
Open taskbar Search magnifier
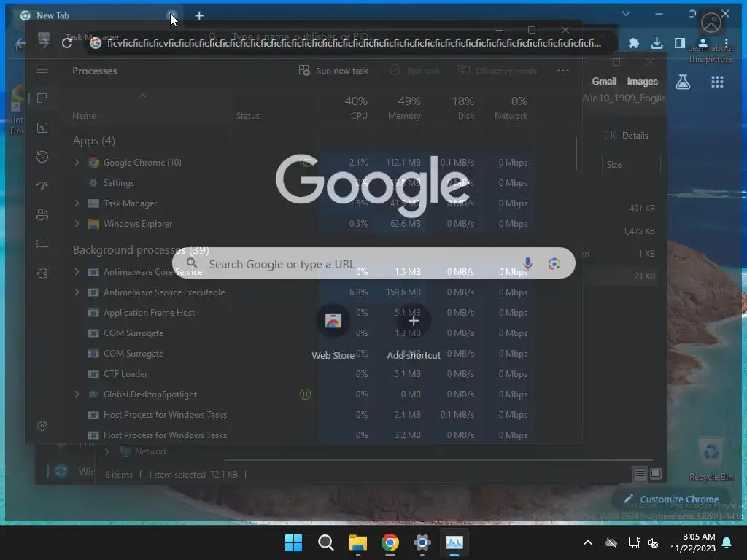pos(326,542)
